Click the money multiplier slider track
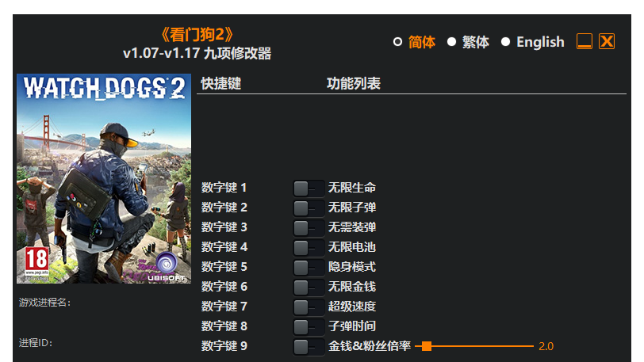The height and width of the screenshot is (362, 644). pyautogui.click(x=474, y=346)
